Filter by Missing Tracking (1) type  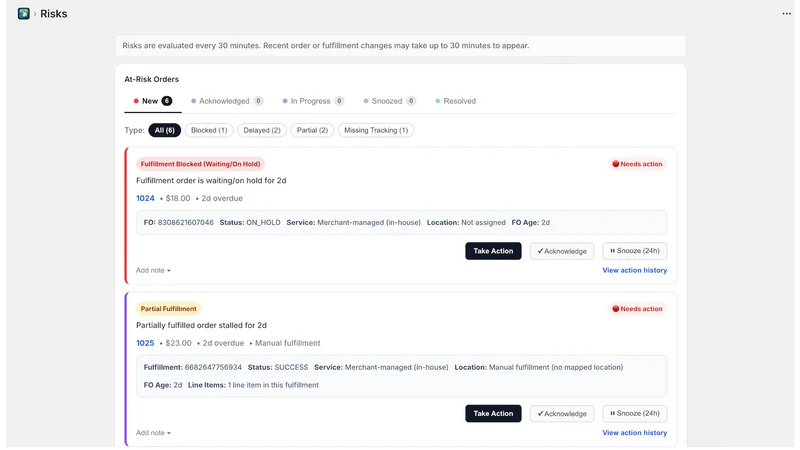pos(376,130)
